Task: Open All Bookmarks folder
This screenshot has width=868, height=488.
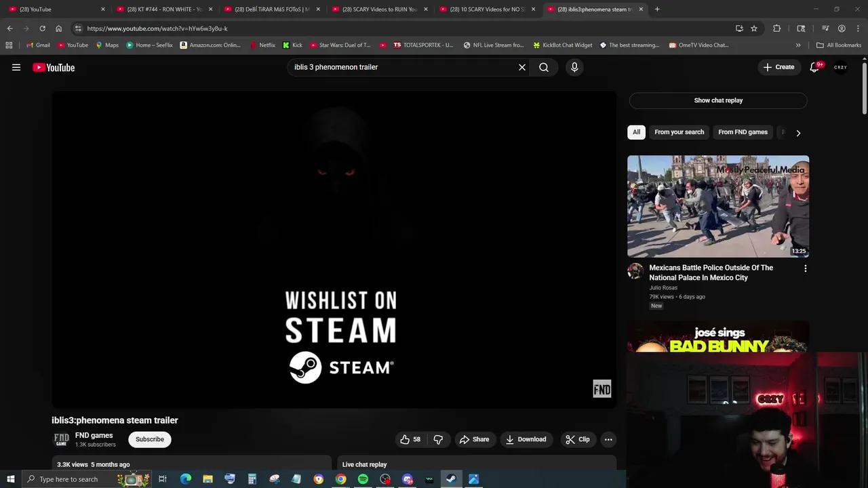Action: 839,45
